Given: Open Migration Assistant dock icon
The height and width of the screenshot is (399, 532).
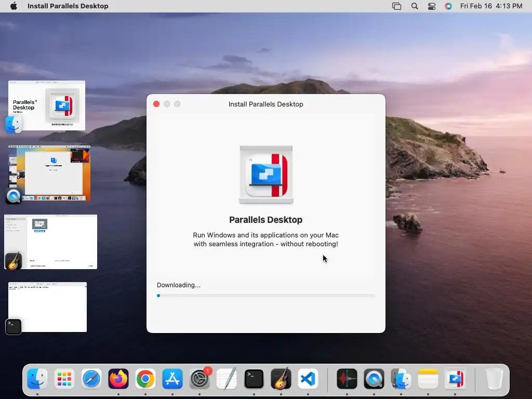Looking at the screenshot, I should pos(401,379).
